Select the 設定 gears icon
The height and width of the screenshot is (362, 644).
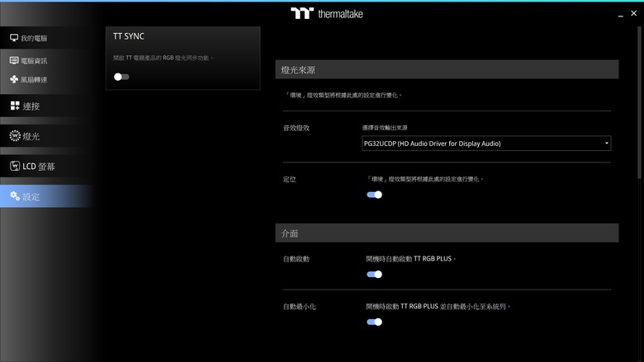click(x=15, y=196)
